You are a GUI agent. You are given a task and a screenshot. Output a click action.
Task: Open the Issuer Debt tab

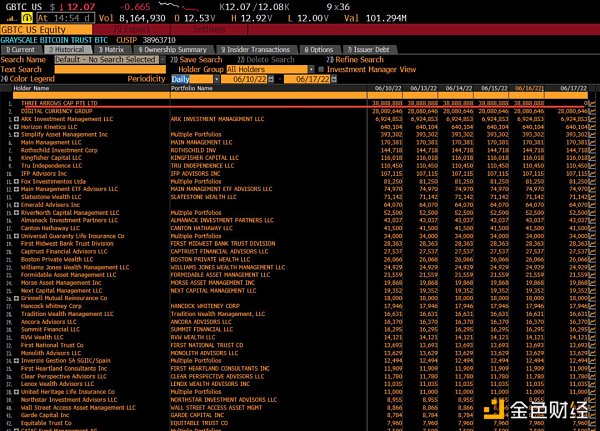tap(369, 50)
